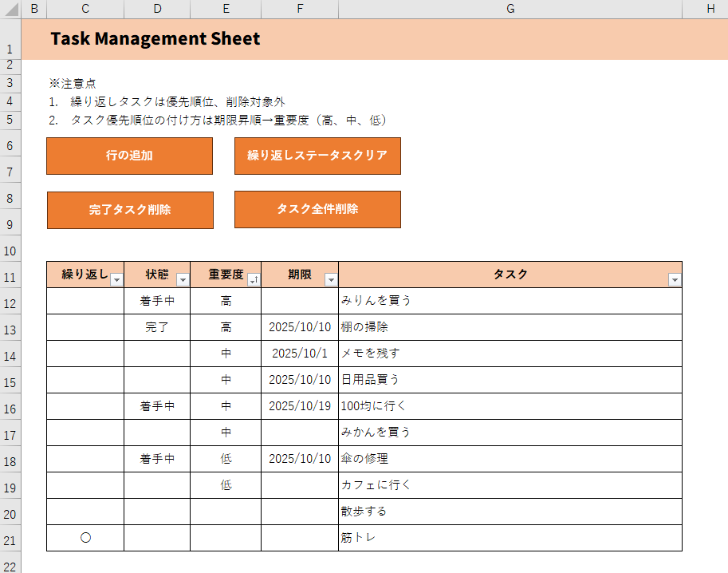Open the タスク column filter dropdown
Image resolution: width=728 pixels, height=573 pixels.
pyautogui.click(x=675, y=280)
